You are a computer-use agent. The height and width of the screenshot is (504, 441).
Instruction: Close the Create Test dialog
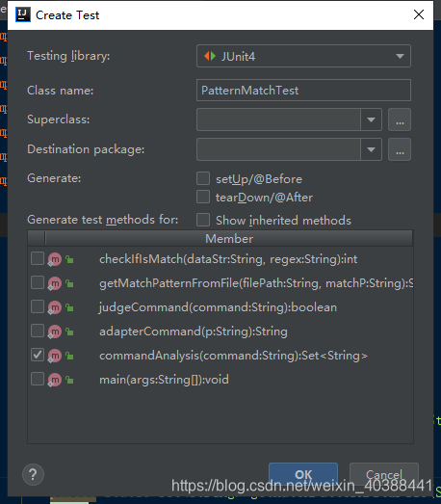click(x=419, y=14)
